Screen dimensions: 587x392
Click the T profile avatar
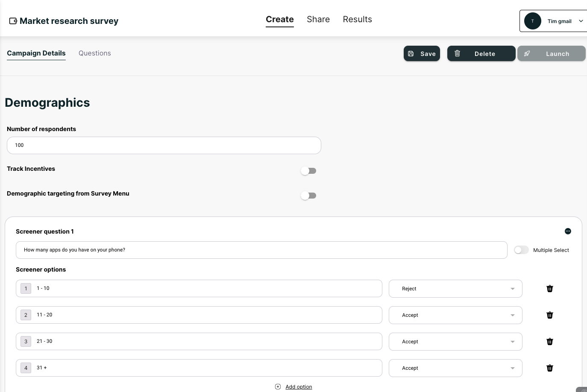[533, 21]
